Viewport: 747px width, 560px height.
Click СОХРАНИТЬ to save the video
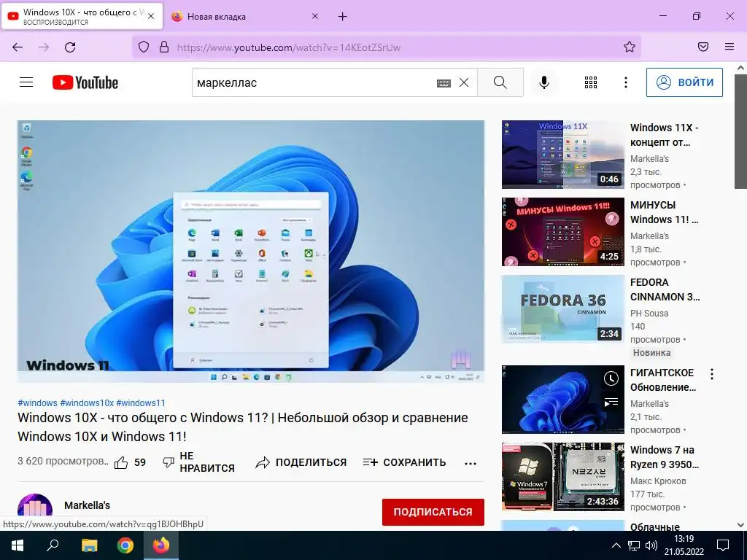[404, 462]
